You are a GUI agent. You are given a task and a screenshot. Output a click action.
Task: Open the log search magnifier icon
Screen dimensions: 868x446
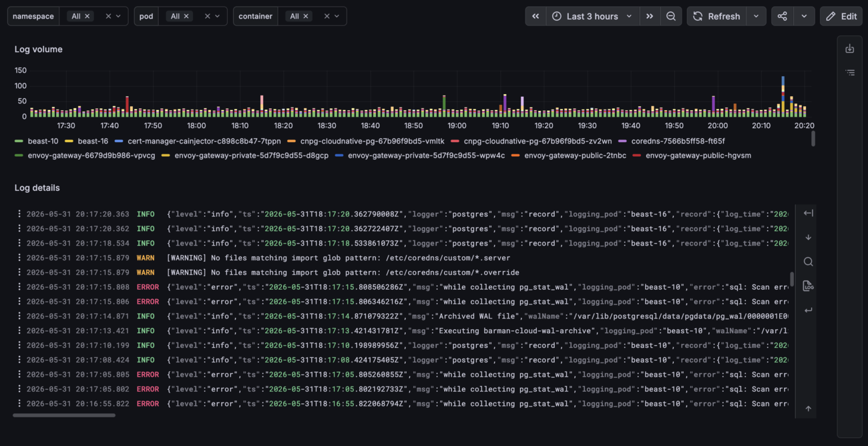808,262
